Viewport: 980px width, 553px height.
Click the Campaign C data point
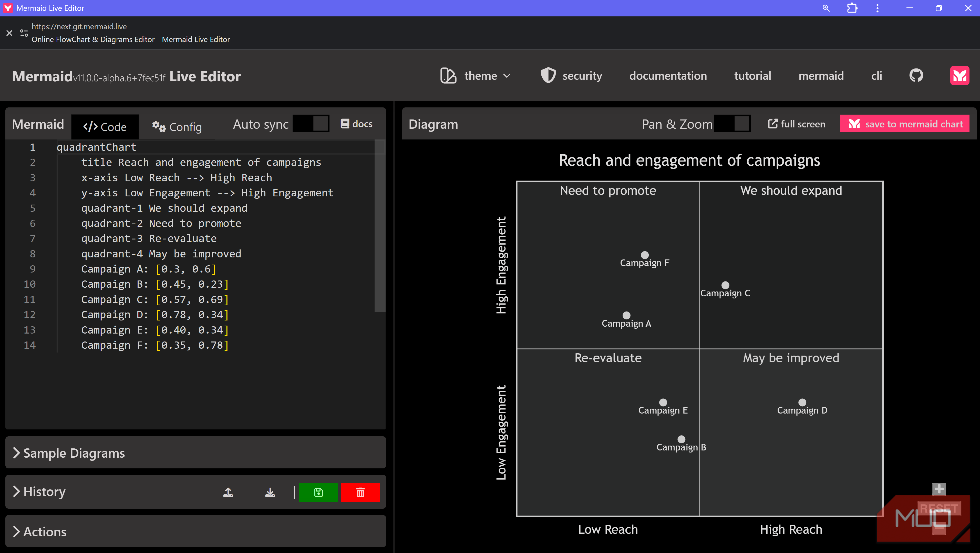(725, 285)
